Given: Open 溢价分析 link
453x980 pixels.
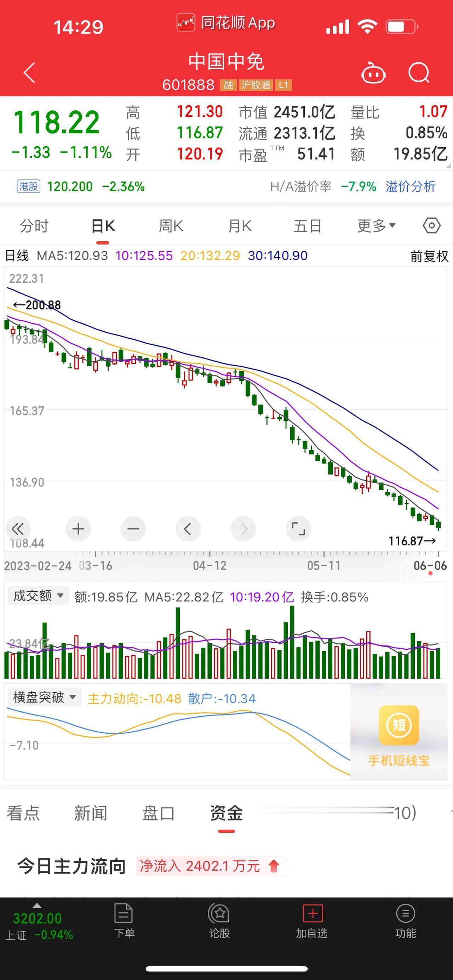Looking at the screenshot, I should click(x=411, y=187).
